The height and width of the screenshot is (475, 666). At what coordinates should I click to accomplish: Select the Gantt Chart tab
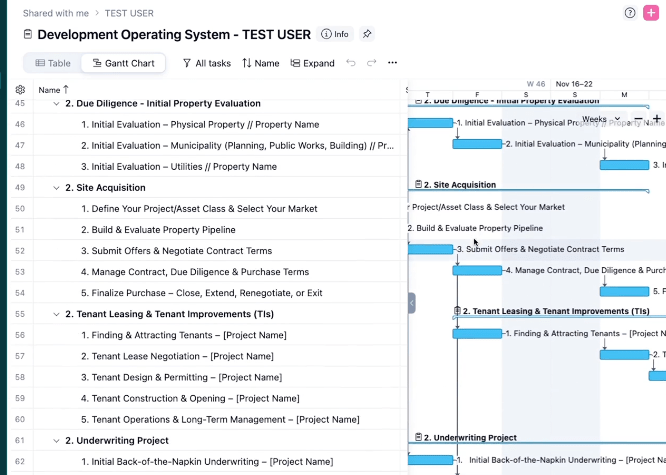point(124,63)
